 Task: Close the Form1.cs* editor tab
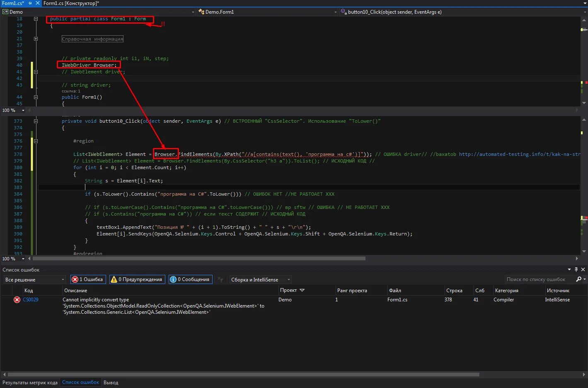tap(37, 3)
